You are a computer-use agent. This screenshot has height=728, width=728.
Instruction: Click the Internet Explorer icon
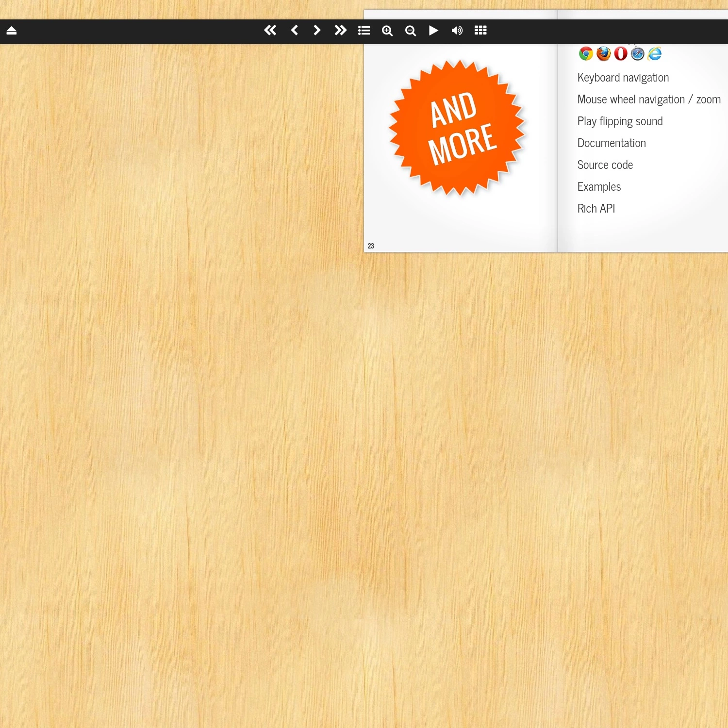655,54
